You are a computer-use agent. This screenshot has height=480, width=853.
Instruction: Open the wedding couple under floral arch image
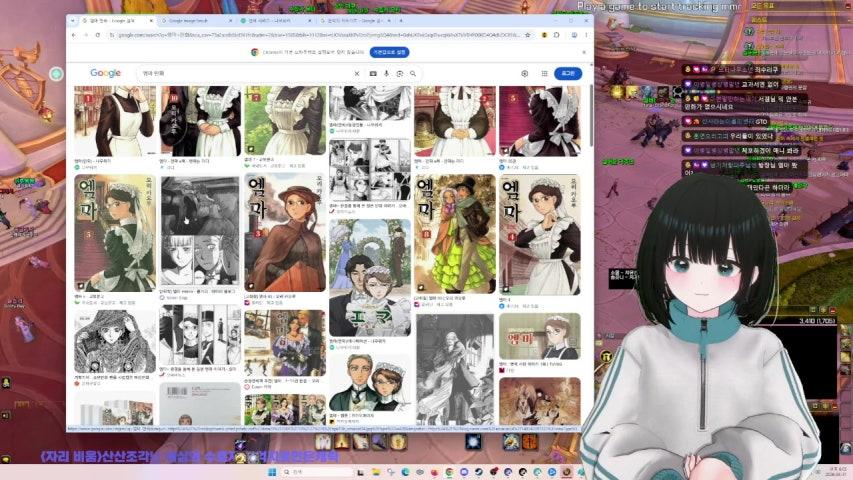[370, 278]
